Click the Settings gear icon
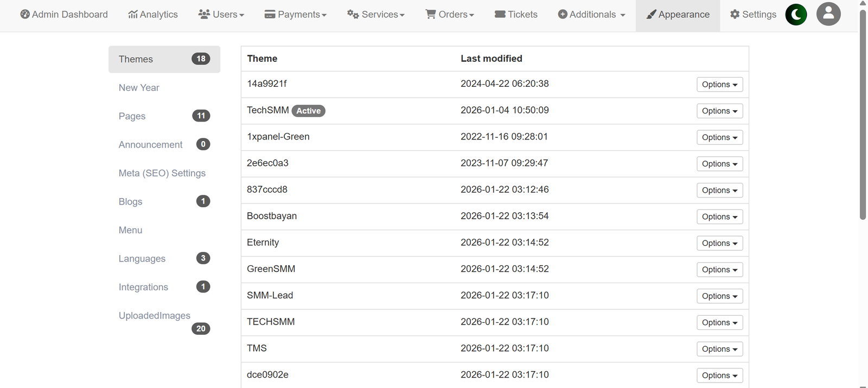This screenshot has height=388, width=868. 735,15
